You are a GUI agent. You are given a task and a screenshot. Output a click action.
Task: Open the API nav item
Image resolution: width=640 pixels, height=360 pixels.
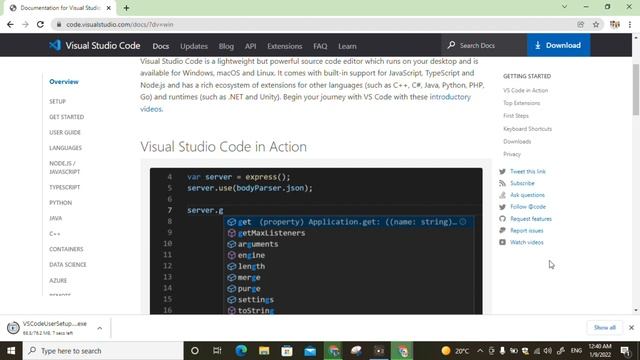tap(251, 46)
